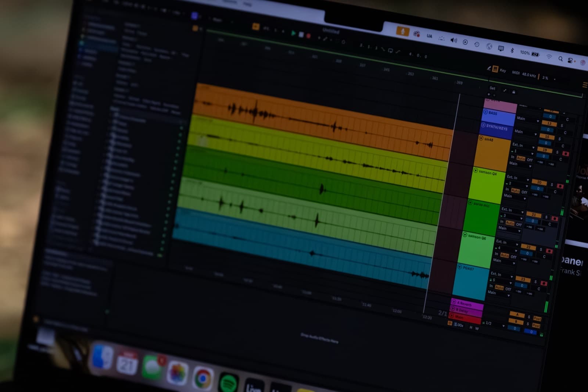Open Spotlight search magnifier
Screen dimensions: 588x392
pos(560,59)
